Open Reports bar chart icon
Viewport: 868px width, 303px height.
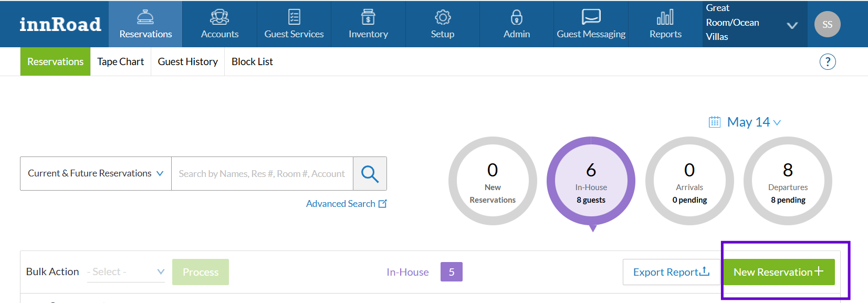(x=665, y=17)
